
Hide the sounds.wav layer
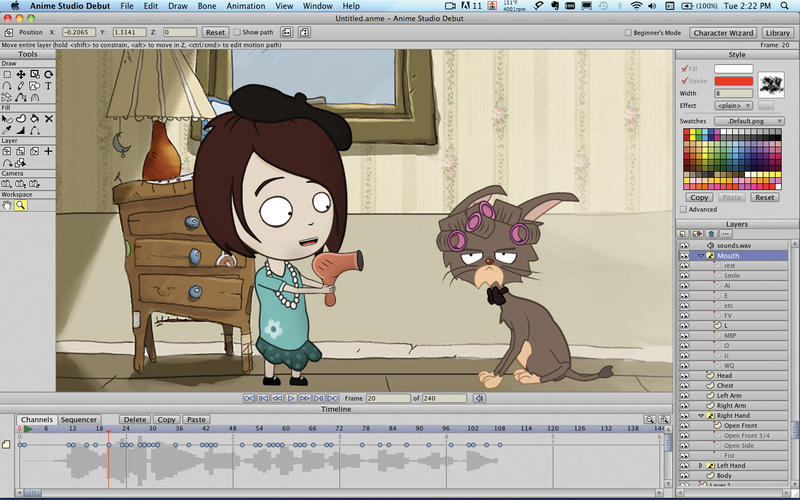(x=684, y=245)
